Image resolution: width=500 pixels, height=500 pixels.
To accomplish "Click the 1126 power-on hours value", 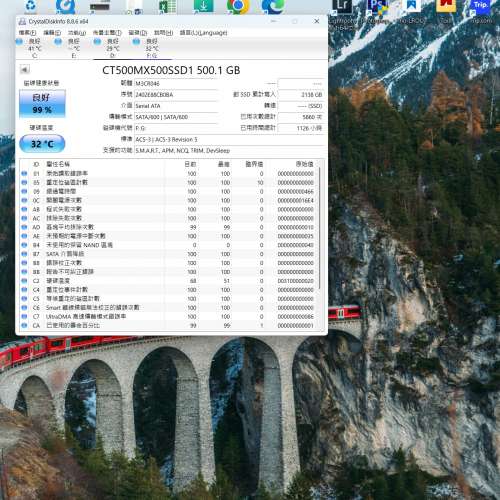I will (301, 128).
